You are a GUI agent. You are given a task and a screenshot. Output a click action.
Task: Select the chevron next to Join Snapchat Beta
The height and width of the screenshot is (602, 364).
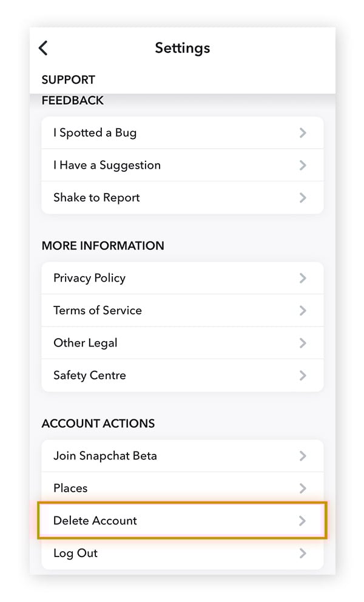pos(302,456)
